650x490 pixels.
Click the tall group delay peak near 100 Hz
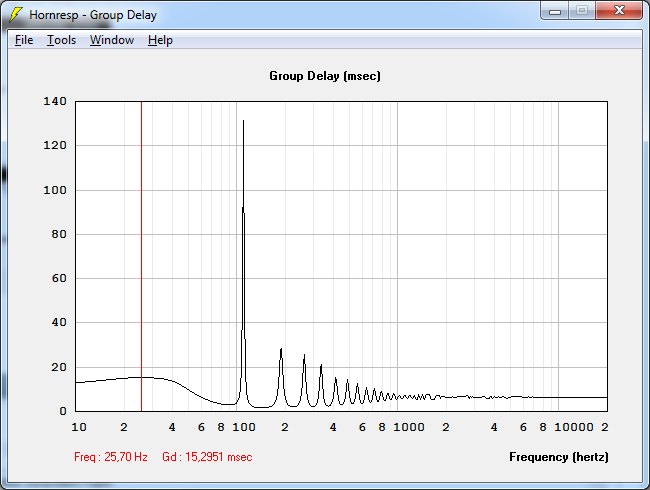243,261
